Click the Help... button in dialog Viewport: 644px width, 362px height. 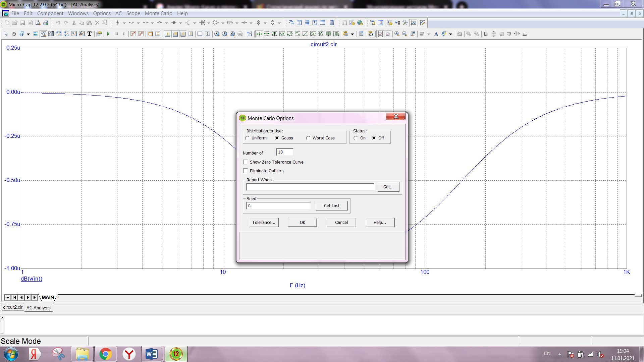click(380, 223)
